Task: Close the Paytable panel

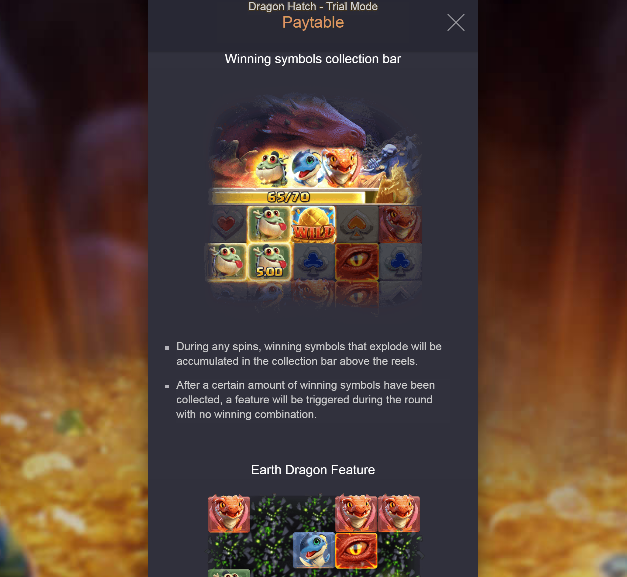Action: (x=455, y=22)
